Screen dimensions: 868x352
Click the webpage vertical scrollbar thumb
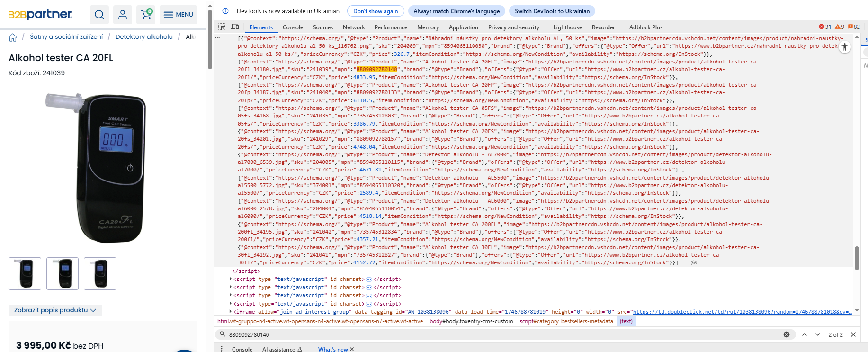point(210,39)
